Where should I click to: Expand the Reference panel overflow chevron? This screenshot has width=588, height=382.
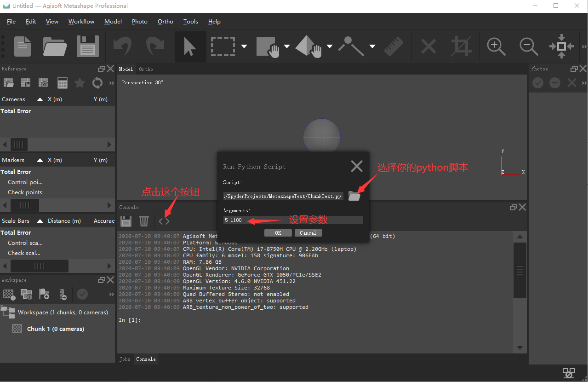click(111, 83)
